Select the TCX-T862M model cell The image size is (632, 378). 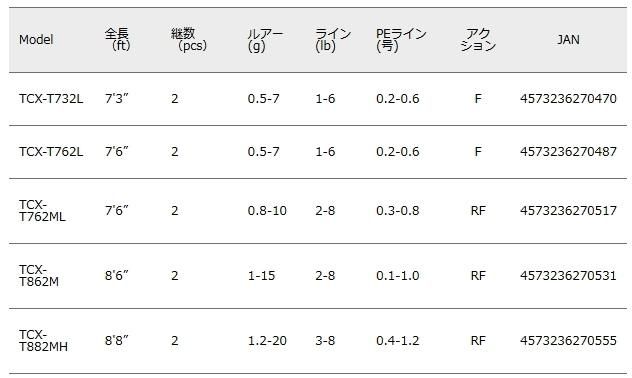(39, 275)
